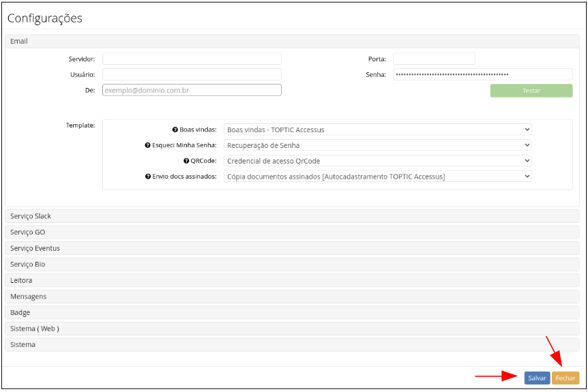Click help icon beside QRCode label

click(186, 161)
